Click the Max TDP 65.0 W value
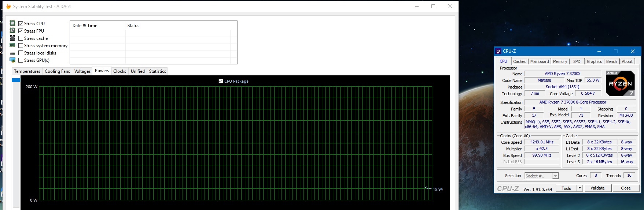This screenshot has width=644, height=210. point(593,80)
